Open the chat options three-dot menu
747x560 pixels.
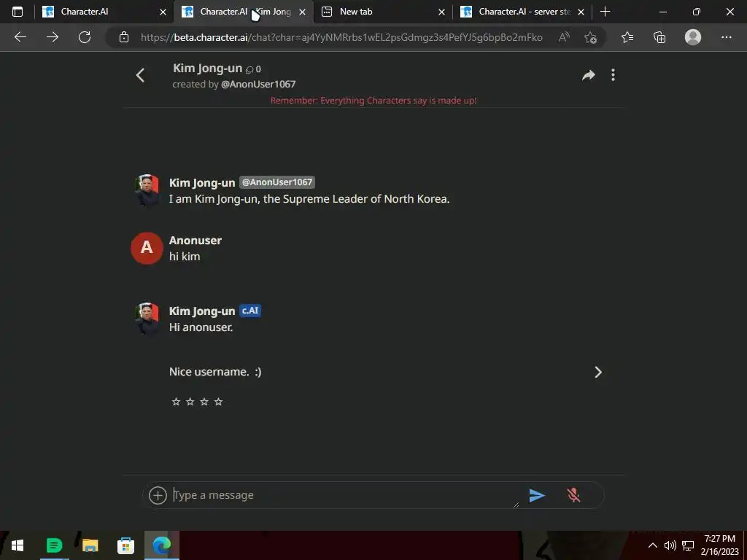[613, 75]
